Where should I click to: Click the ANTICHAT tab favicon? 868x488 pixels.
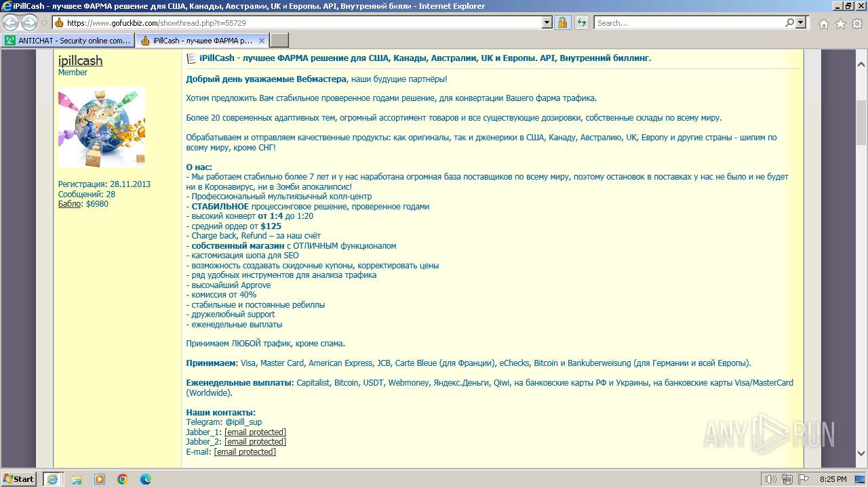pos(10,41)
